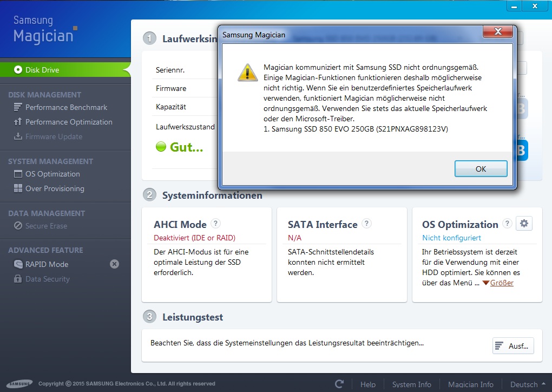Click the 'Firmware' row label
The width and height of the screenshot is (552, 392).
170,88
